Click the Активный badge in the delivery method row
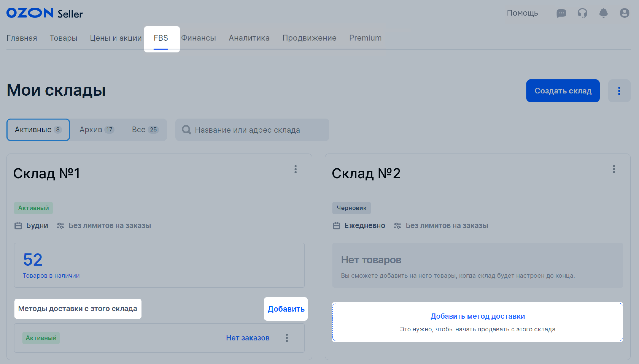639x364 pixels. [x=41, y=338]
